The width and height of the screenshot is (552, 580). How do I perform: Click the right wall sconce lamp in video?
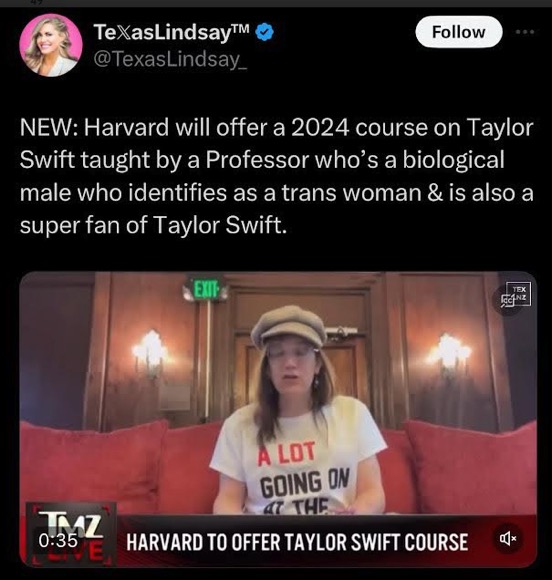pos(450,354)
